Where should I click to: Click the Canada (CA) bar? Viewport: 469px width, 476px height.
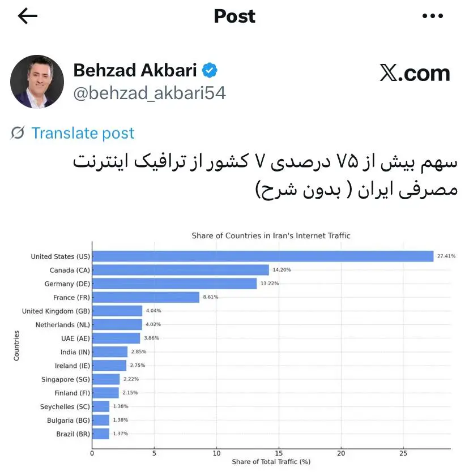180,270
